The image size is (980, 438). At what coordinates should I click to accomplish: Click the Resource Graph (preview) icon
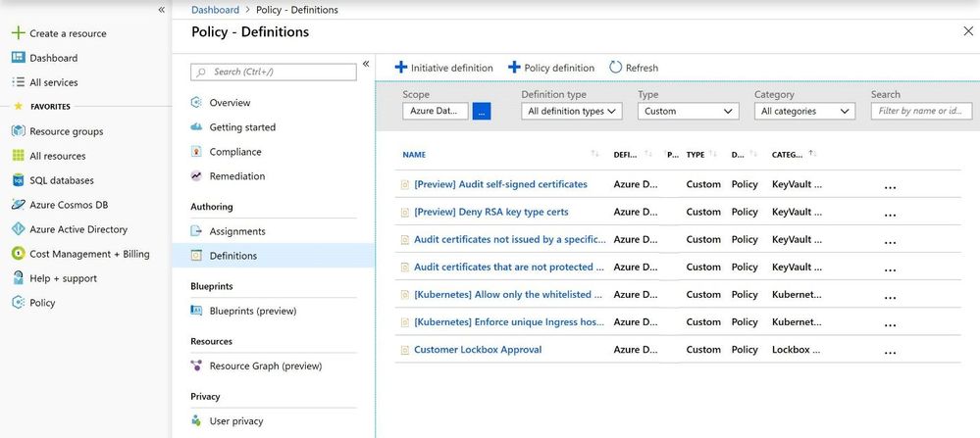click(196, 365)
